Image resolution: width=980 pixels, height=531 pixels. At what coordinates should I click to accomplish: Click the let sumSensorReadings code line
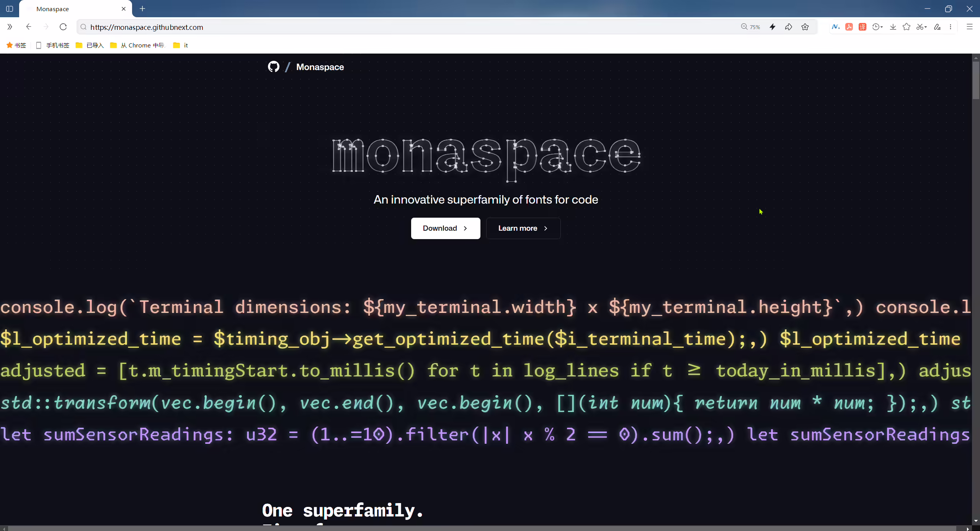[x=486, y=435]
